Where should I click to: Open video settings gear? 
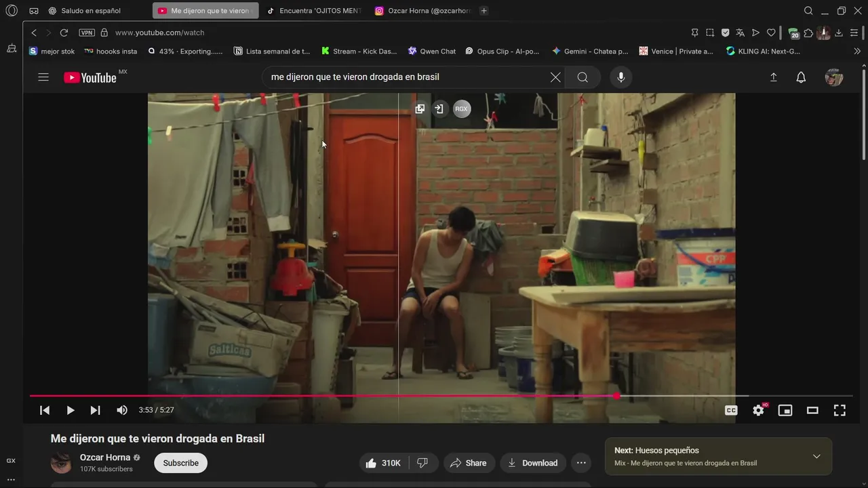point(759,410)
